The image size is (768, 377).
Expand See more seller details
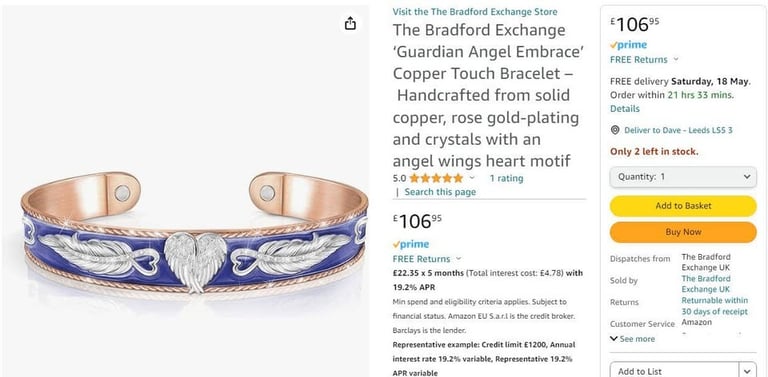(x=632, y=339)
